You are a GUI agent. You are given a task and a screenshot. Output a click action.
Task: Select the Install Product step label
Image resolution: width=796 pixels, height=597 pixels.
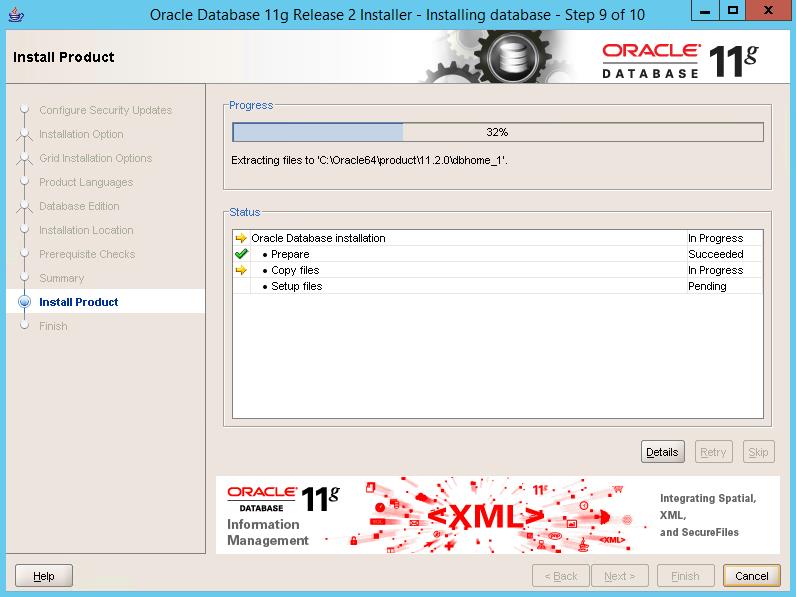79,302
